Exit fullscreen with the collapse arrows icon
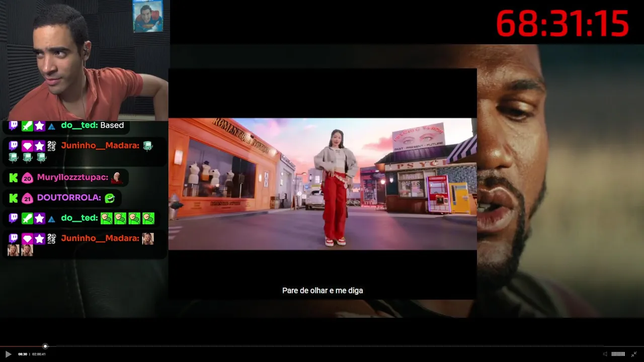 (634, 354)
